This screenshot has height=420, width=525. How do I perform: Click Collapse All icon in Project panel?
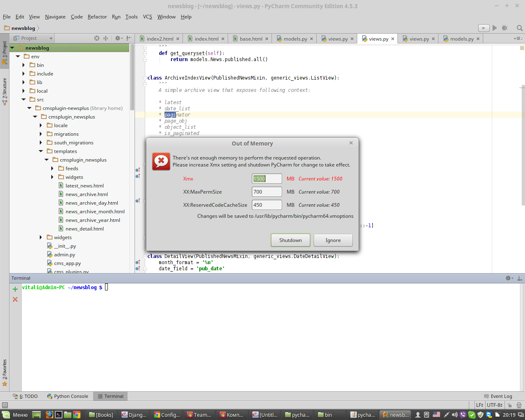[106, 38]
